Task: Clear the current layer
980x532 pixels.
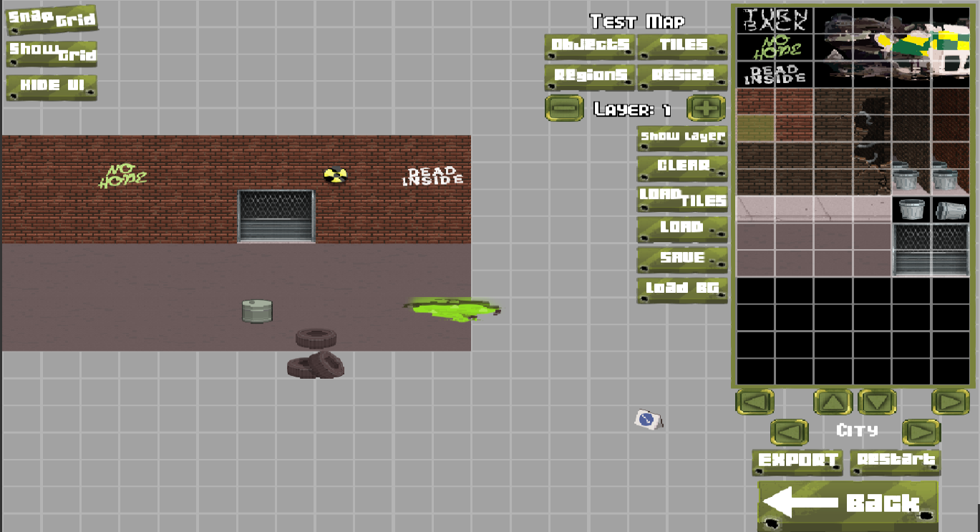Action: click(x=682, y=168)
